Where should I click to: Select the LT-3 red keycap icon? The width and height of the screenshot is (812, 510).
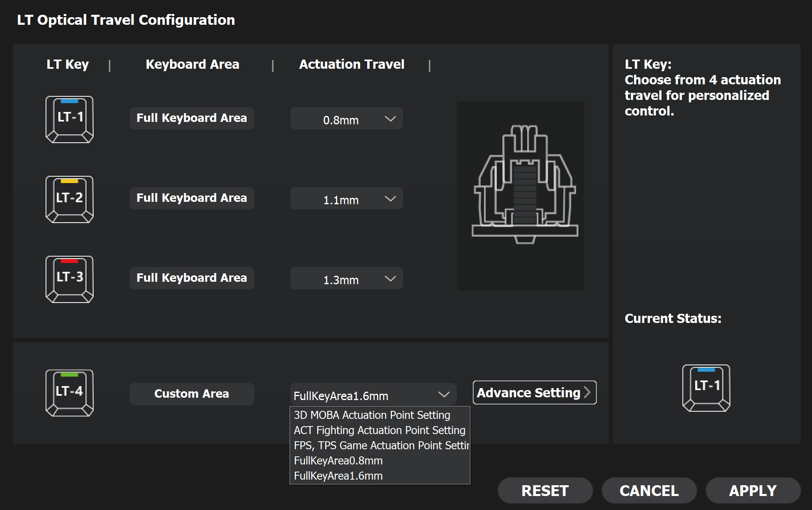point(70,279)
